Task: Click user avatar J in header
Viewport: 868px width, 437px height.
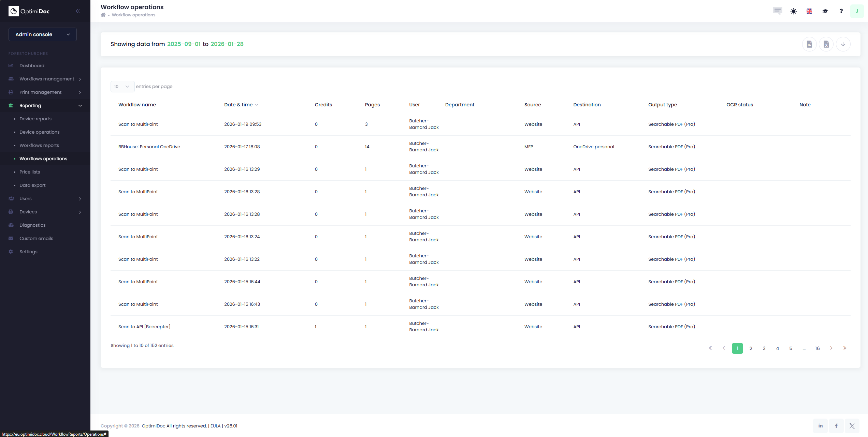Action: [857, 11]
